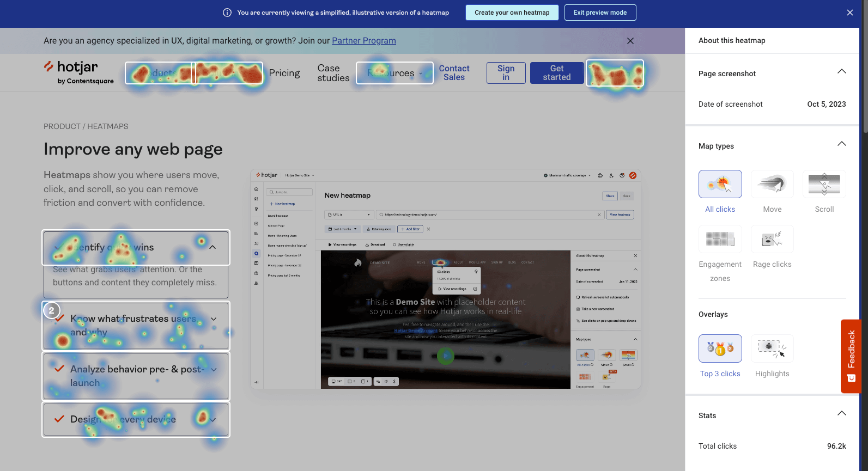868x471 pixels.
Task: Click the About this heatmap heading
Action: [732, 40]
